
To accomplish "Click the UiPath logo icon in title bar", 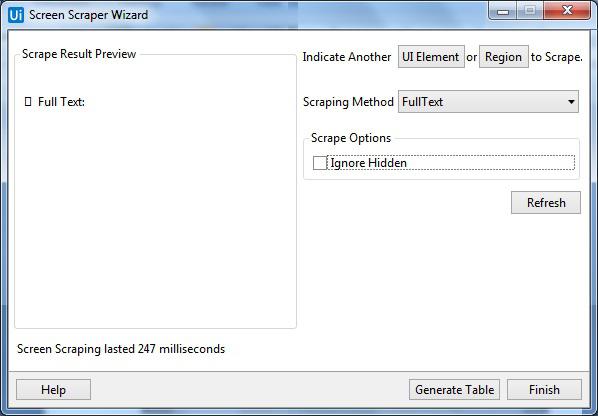I will (16, 15).
